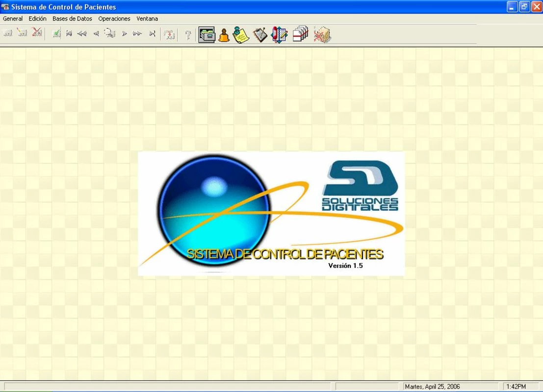This screenshot has height=392, width=543.
Task: Restore down the application window
Action: coord(524,6)
